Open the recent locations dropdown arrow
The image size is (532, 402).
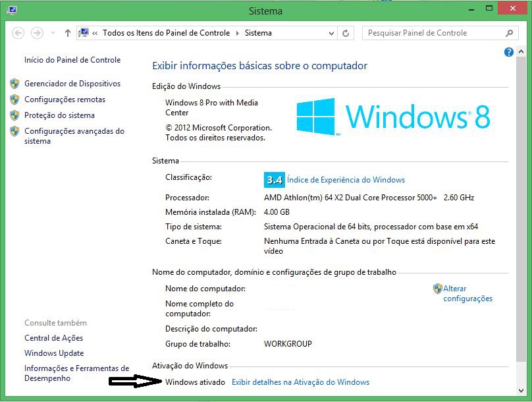(x=53, y=33)
